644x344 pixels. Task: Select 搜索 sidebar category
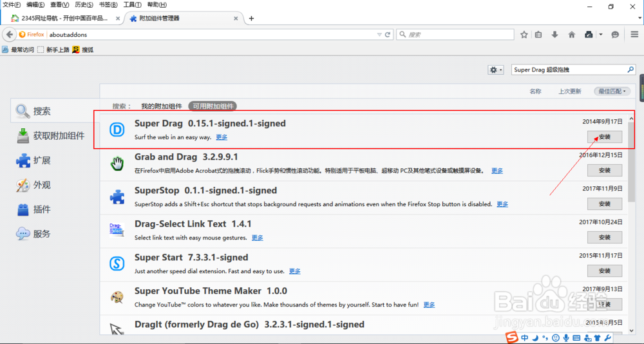click(55, 111)
